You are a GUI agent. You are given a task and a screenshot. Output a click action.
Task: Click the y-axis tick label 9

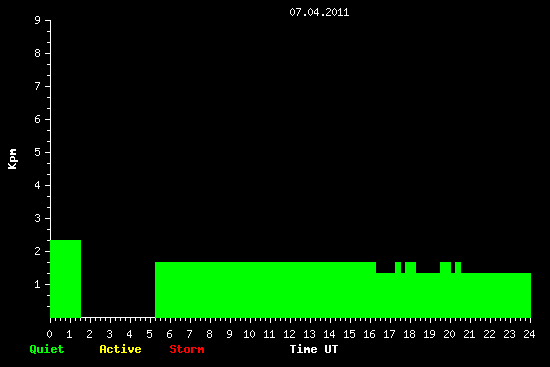pyautogui.click(x=38, y=21)
